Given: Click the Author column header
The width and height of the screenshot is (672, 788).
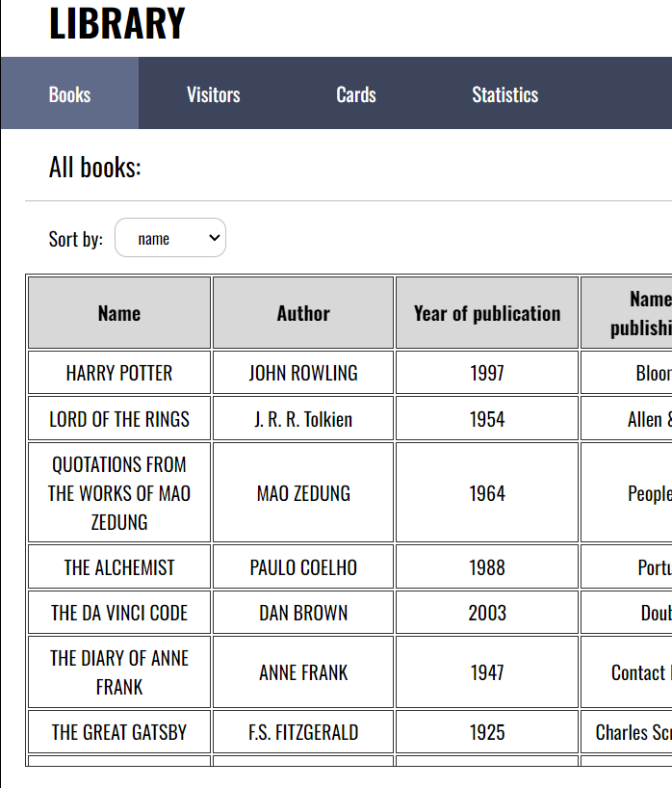Looking at the screenshot, I should point(303,313).
